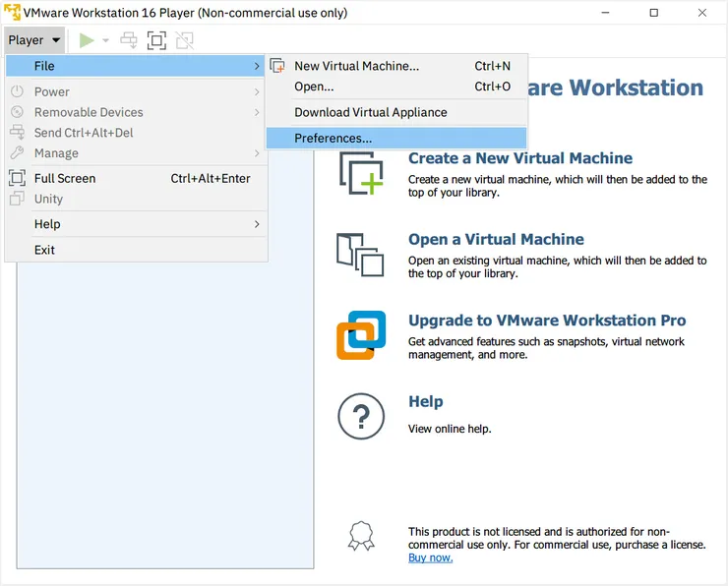Select the Manage menu item
Viewport: 728px width, 586px height.
pos(135,153)
